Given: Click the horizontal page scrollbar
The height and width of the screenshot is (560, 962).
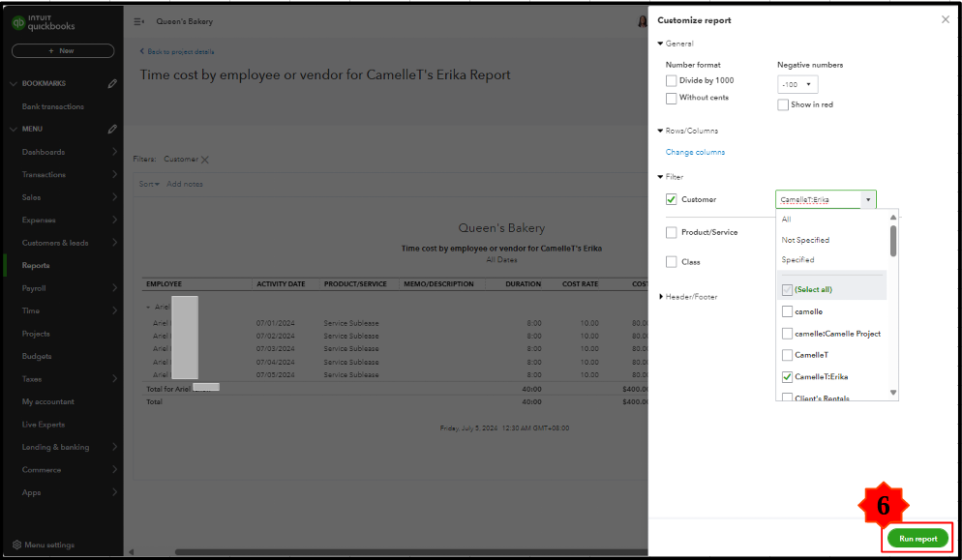Looking at the screenshot, I should (x=411, y=552).
